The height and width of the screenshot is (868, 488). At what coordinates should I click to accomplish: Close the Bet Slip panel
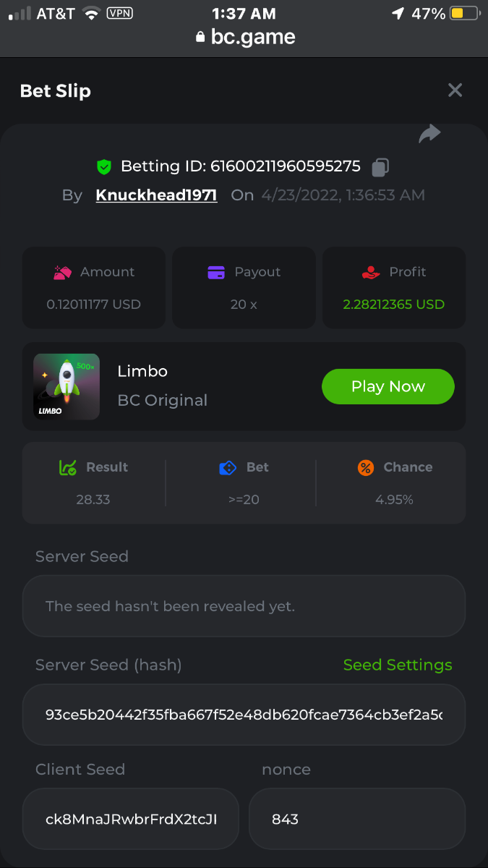(455, 90)
